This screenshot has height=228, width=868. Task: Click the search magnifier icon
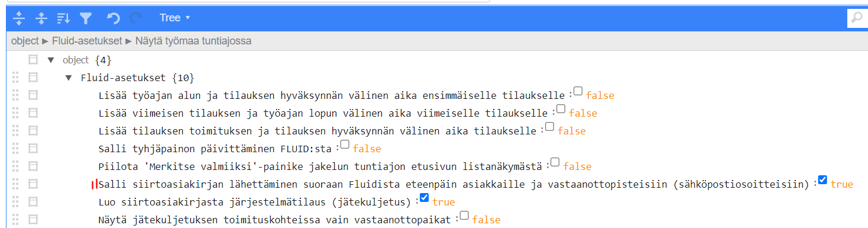(857, 18)
